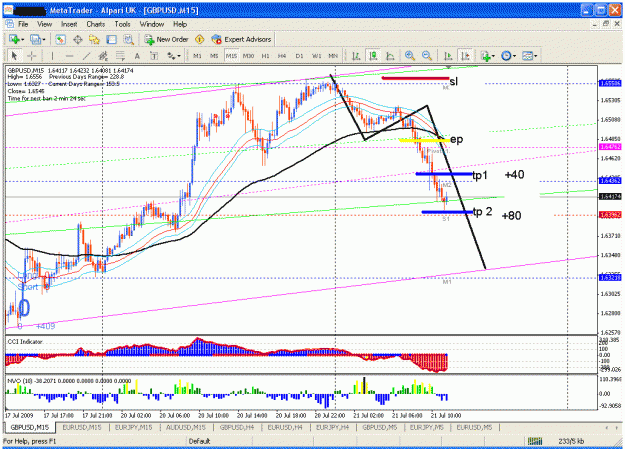Viewport: 625px width, 449px height.
Task: Switch to GBPUSD,M5 chart tab
Action: (380, 427)
